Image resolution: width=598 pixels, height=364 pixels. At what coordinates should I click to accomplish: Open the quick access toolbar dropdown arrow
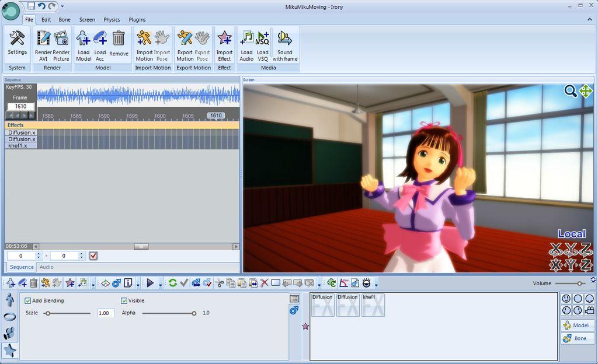[x=62, y=6]
